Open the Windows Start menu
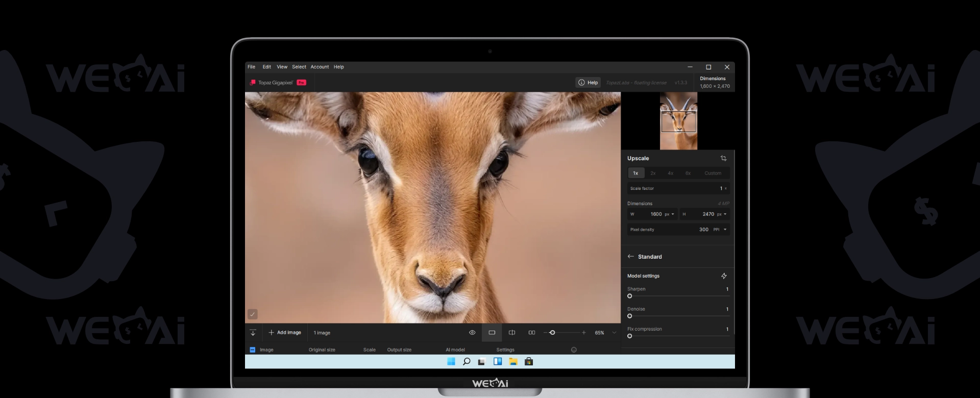The height and width of the screenshot is (398, 980). pos(451,362)
